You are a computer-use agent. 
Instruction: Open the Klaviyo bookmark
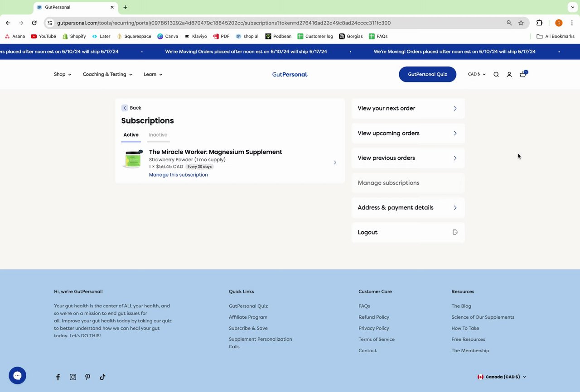[x=196, y=36]
